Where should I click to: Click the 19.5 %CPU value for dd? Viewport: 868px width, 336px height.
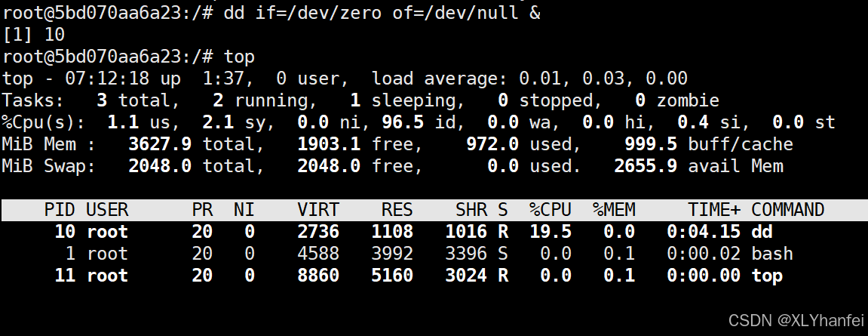tap(551, 231)
